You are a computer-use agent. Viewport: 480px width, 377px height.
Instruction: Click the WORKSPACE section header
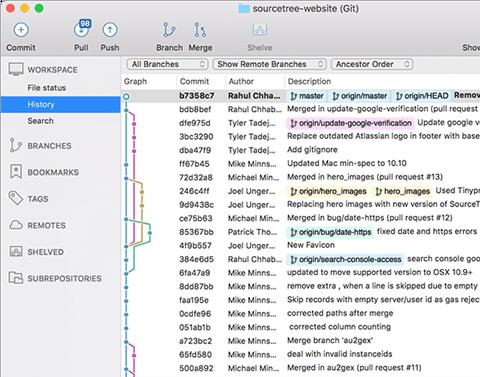[x=52, y=70]
